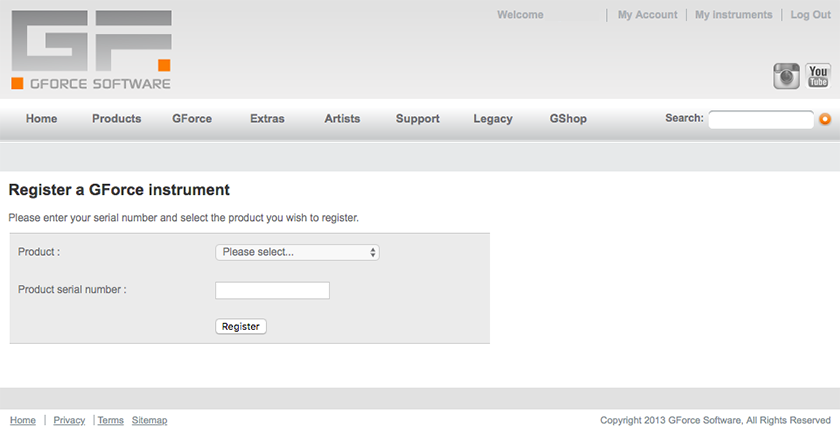Select the GForce navigation item
The image size is (840, 434).
coord(191,118)
